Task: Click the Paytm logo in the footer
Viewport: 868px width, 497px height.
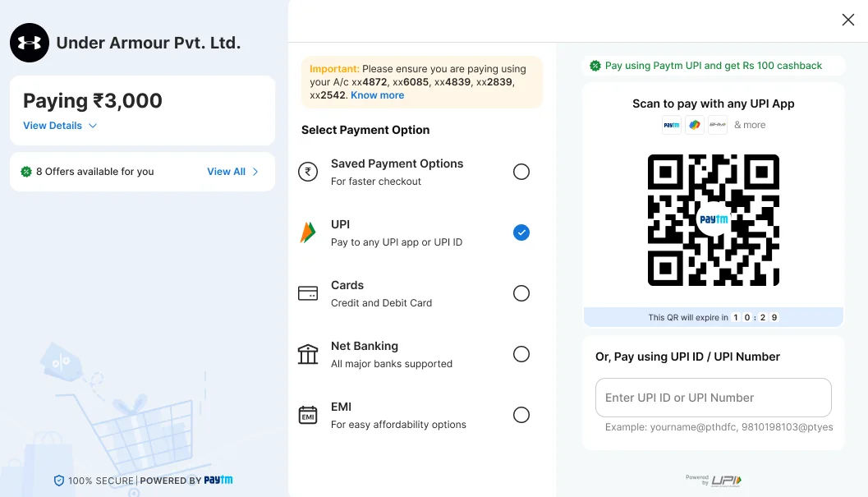Action: [218, 480]
